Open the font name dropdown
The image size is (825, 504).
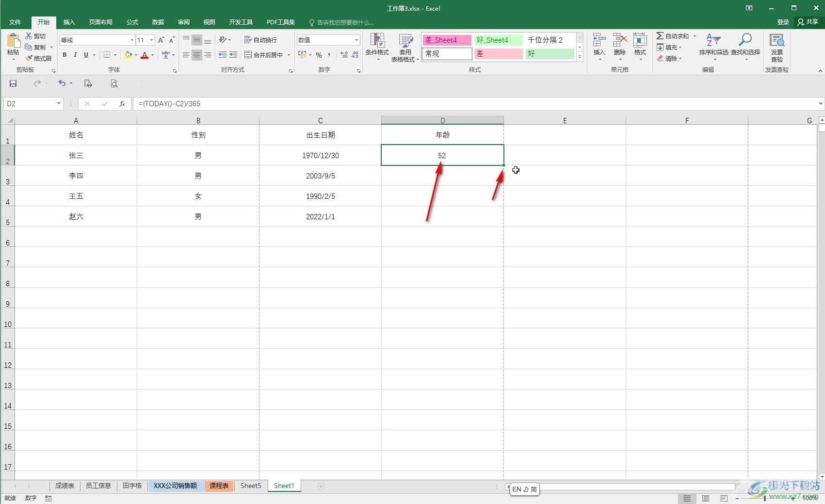131,40
